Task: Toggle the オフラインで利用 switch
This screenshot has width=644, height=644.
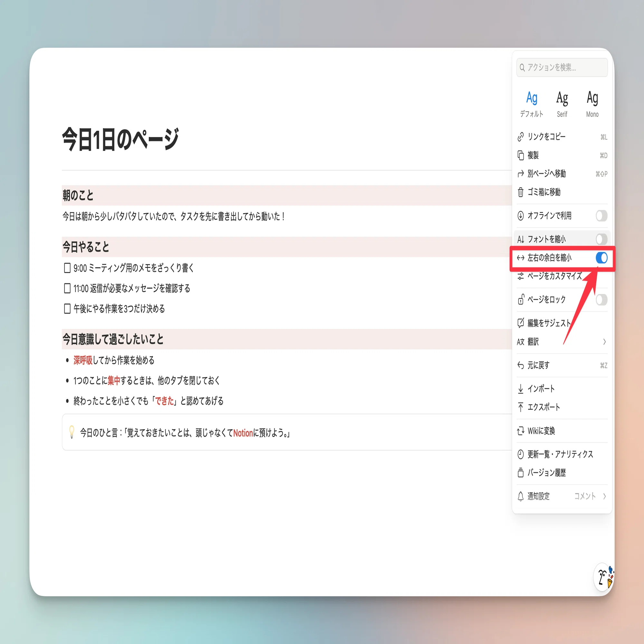Action: tap(601, 216)
